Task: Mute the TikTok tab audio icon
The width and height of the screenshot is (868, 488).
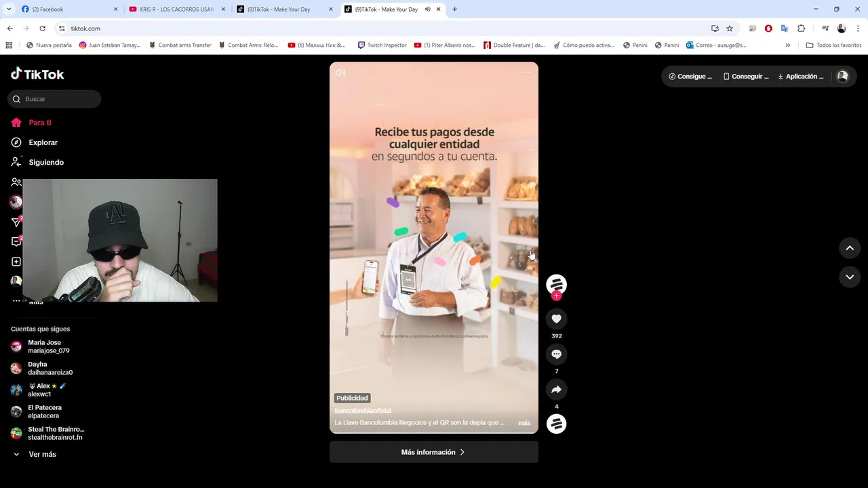Action: point(427,9)
